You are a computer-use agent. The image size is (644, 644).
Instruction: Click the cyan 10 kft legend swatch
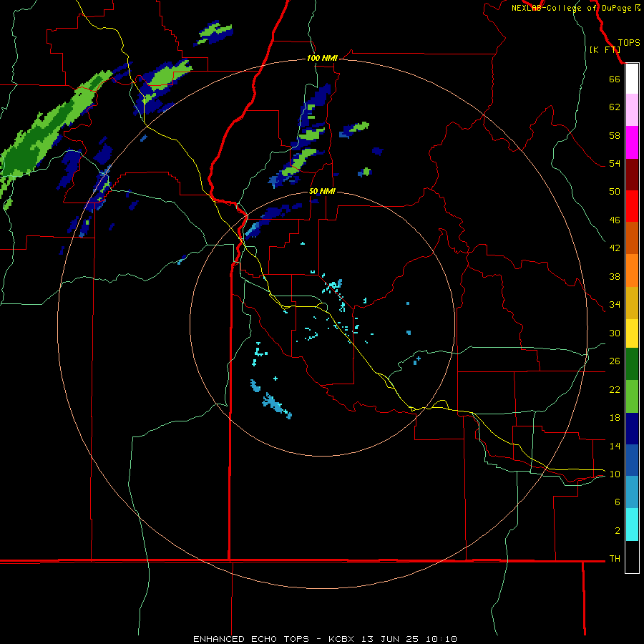pos(632,525)
